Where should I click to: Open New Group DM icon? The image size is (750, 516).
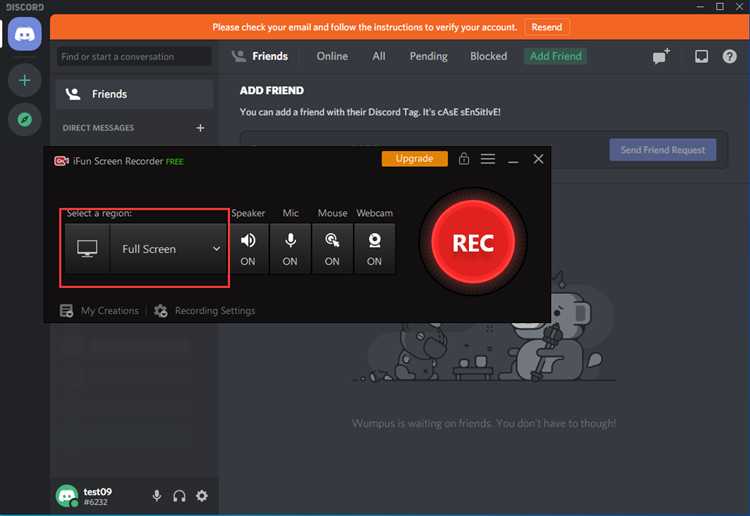pos(662,56)
